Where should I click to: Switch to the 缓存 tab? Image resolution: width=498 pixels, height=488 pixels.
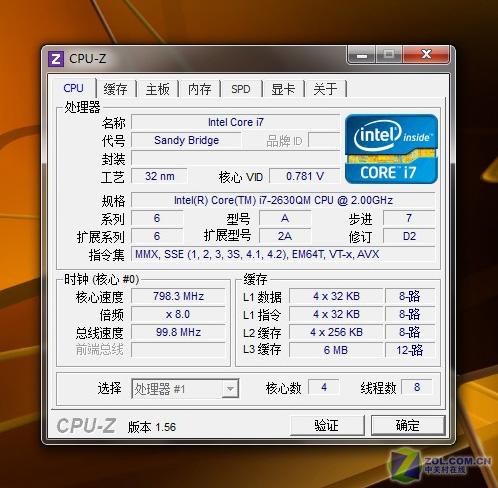pos(115,89)
